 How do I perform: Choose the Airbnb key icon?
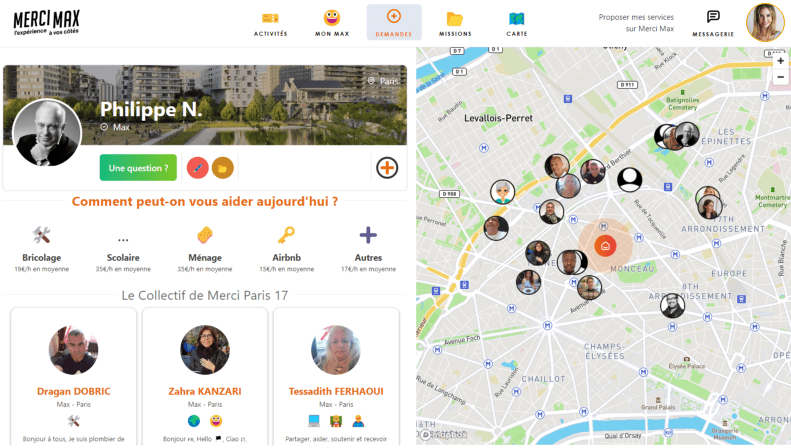pyautogui.click(x=286, y=235)
